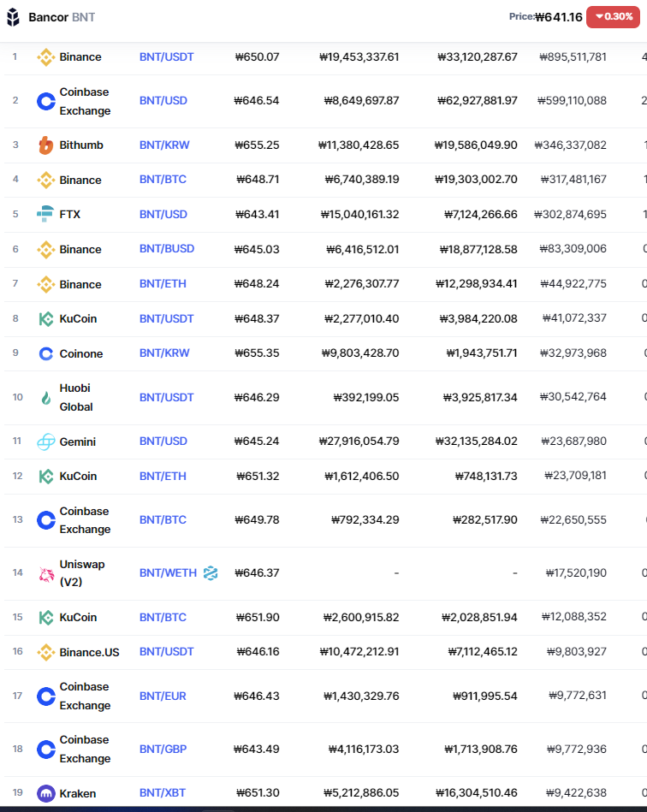Click the FTX logo icon
This screenshot has width=647, height=812.
(x=45, y=214)
